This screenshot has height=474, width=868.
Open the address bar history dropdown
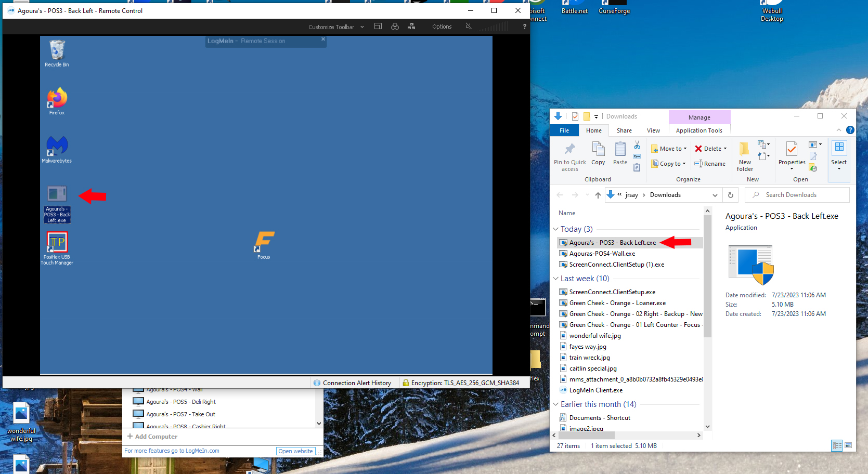tap(715, 195)
